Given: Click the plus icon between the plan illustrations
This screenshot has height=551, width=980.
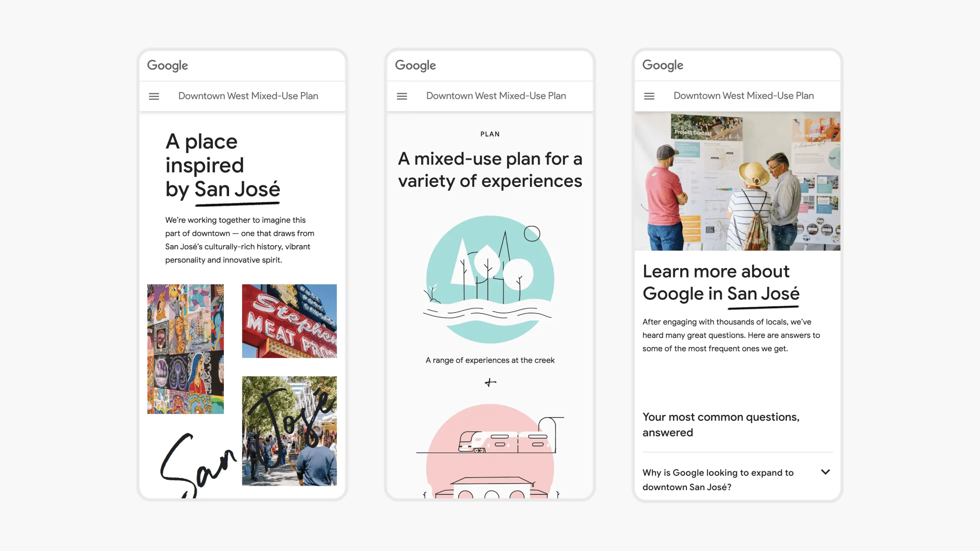Looking at the screenshot, I should click(490, 382).
